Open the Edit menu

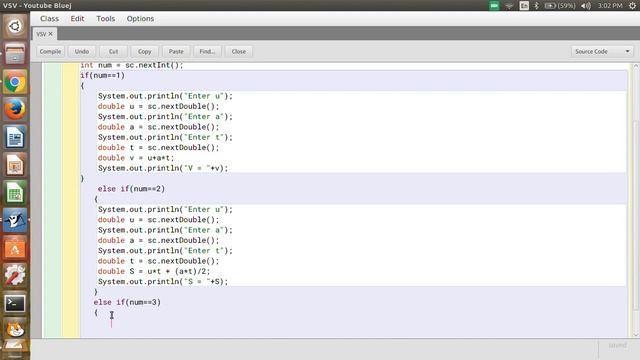[x=77, y=19]
